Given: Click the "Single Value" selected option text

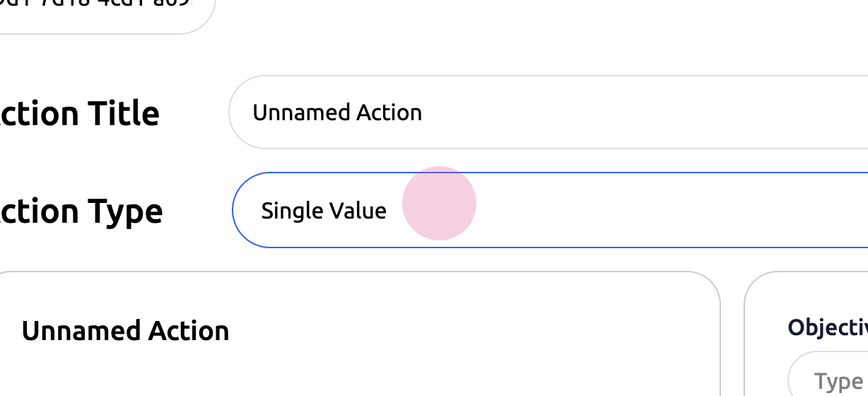Looking at the screenshot, I should pos(324,211).
